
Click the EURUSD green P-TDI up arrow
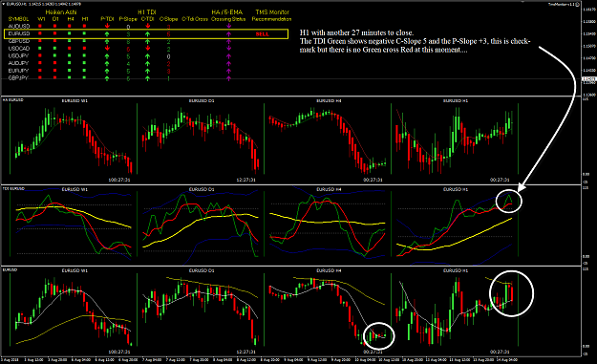107,33
